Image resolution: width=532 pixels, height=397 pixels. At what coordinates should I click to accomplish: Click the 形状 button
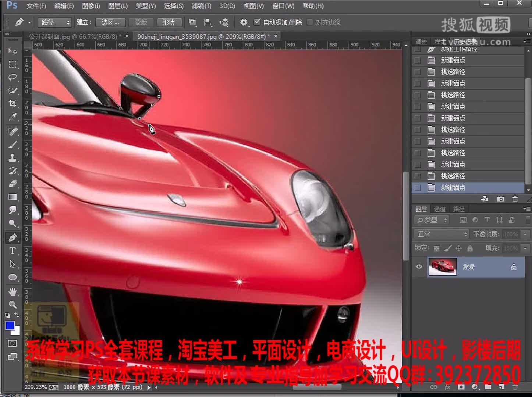(x=169, y=22)
